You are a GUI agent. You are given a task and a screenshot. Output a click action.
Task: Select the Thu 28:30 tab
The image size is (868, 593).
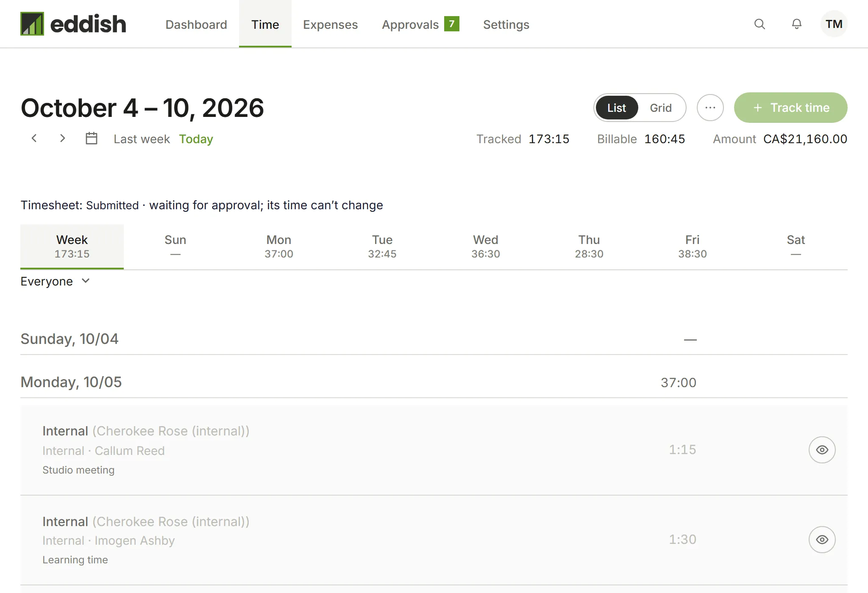(589, 247)
